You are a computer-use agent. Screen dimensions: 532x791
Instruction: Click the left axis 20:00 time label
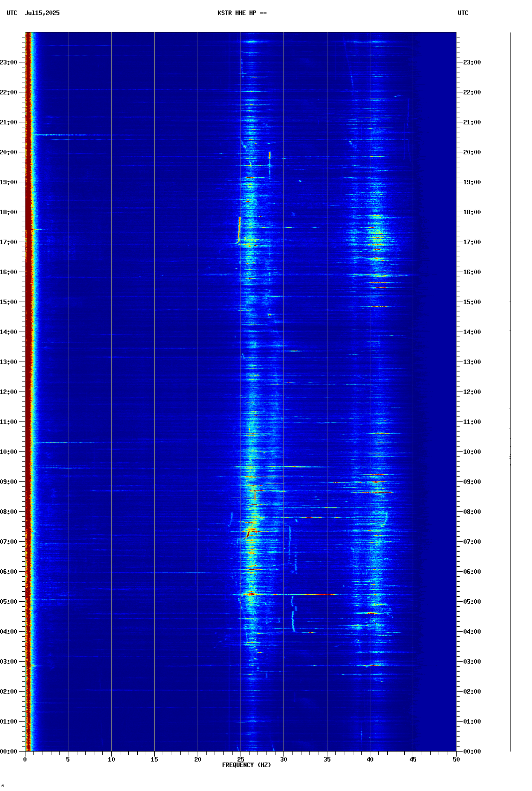click(8, 152)
